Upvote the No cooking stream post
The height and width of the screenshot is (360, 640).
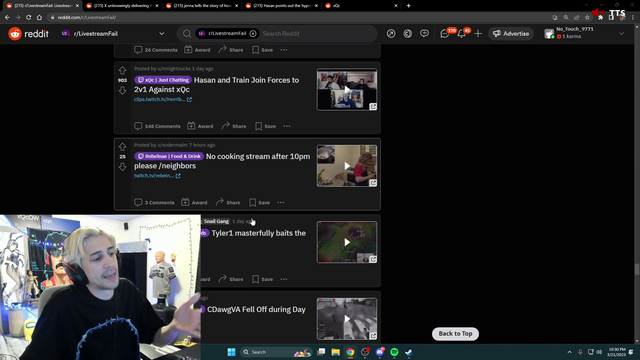click(122, 147)
